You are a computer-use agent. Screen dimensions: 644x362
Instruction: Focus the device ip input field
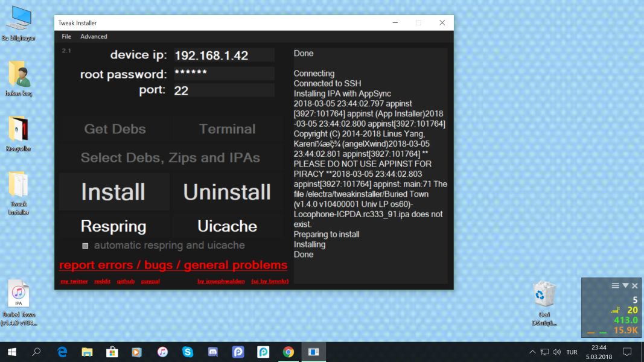(224, 56)
